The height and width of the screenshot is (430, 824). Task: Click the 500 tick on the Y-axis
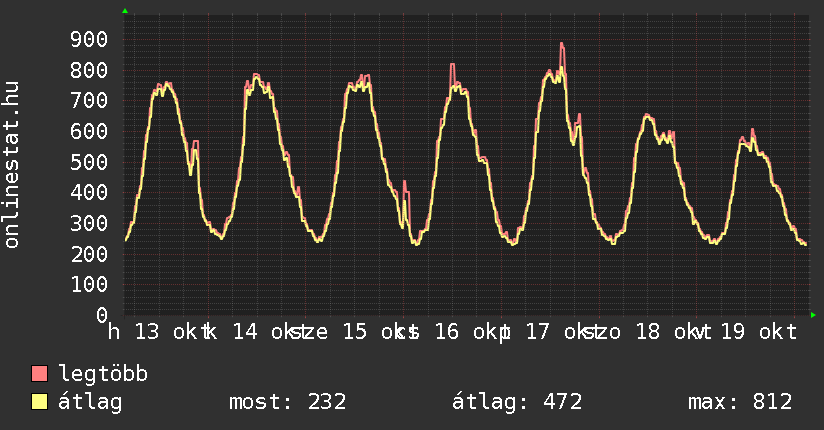coord(88,162)
